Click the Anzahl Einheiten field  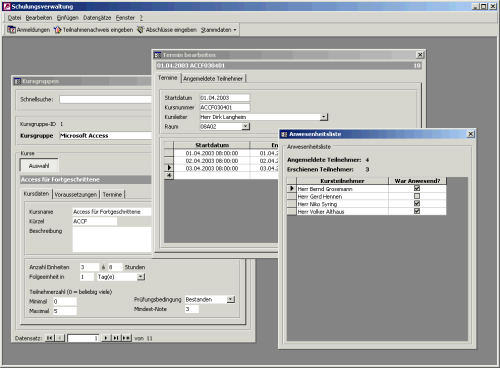[89, 267]
